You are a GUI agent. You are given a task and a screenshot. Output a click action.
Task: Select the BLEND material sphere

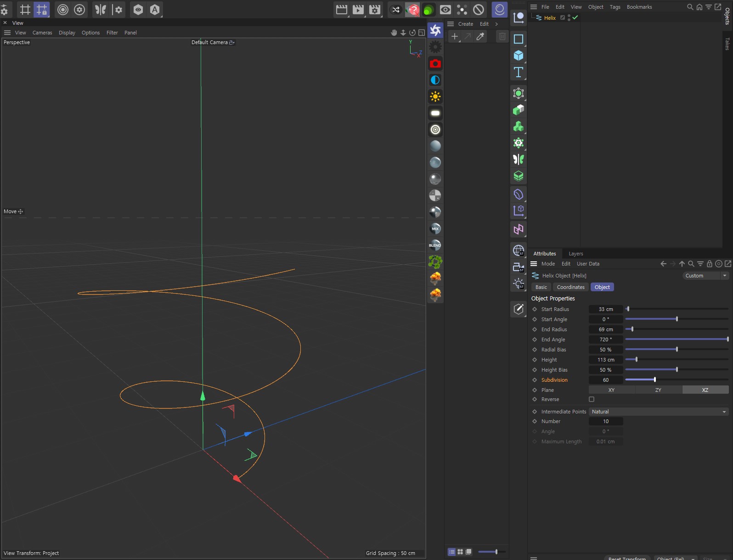pyautogui.click(x=435, y=245)
